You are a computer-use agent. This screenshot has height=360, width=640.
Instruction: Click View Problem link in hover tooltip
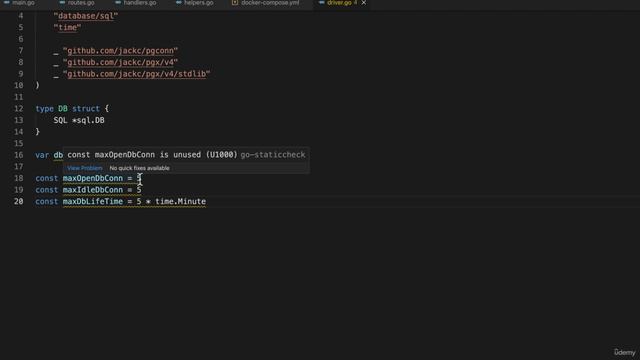(84, 168)
